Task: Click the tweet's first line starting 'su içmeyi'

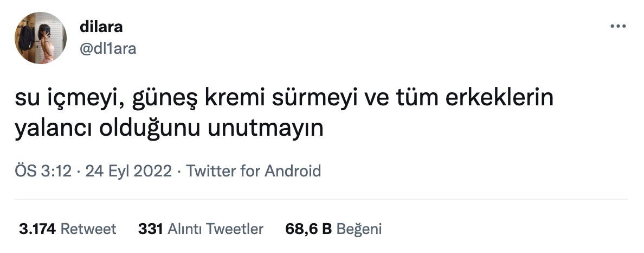Action: [284, 98]
